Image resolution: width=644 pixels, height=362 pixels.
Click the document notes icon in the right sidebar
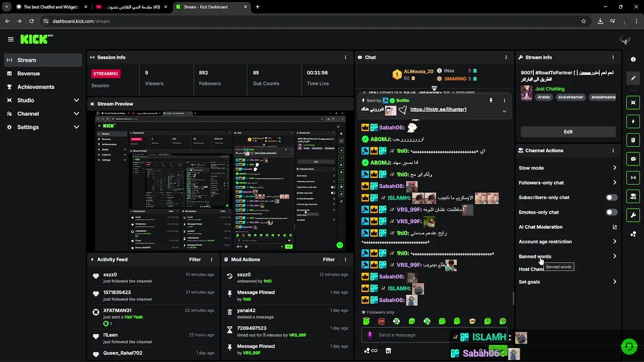point(633,140)
